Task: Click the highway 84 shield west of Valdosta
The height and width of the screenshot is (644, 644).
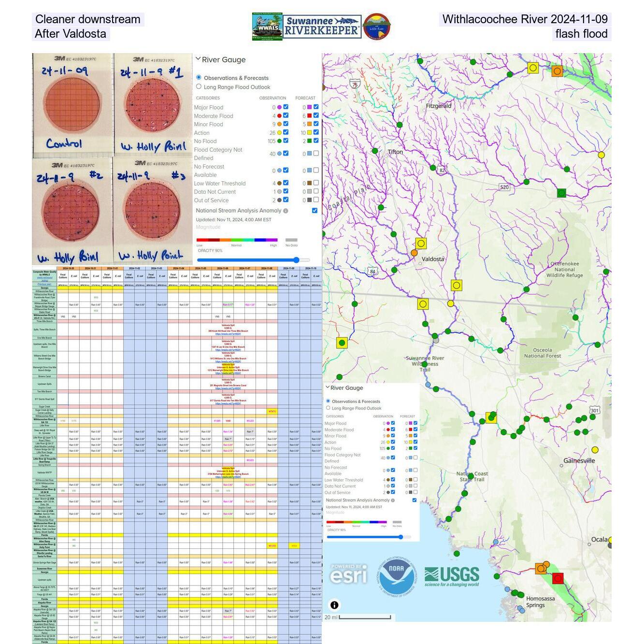Action: click(x=372, y=271)
